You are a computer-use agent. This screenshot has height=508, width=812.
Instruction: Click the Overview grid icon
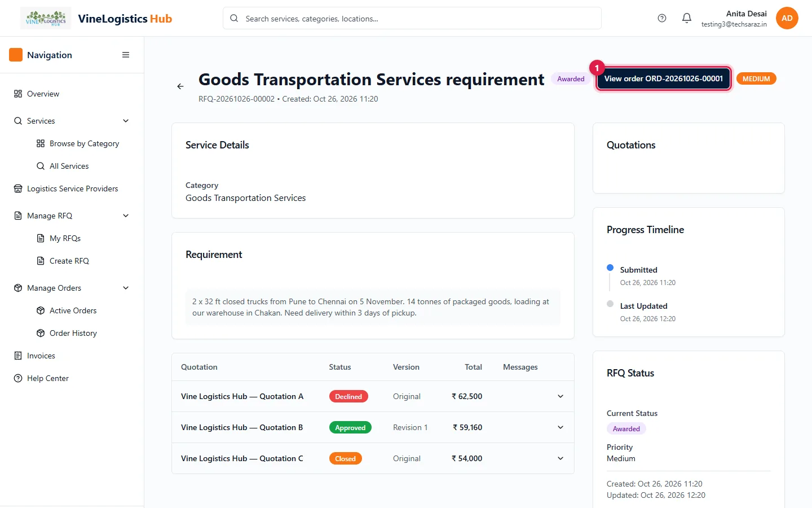pyautogui.click(x=18, y=94)
